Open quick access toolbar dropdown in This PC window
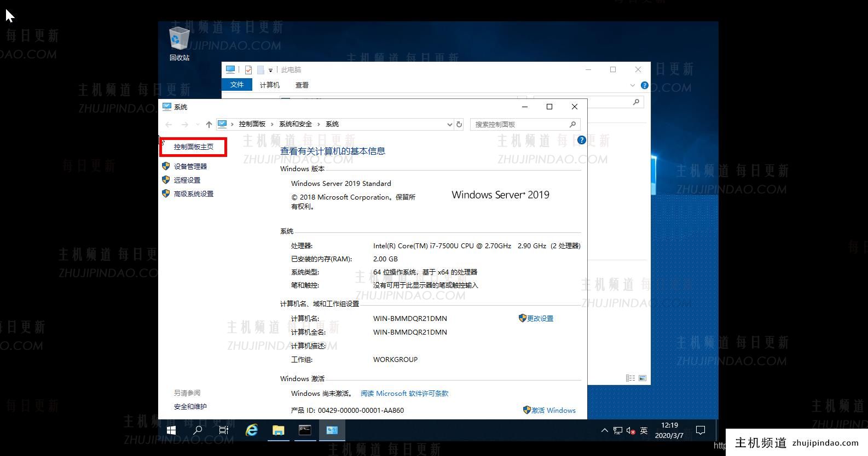 (x=270, y=70)
